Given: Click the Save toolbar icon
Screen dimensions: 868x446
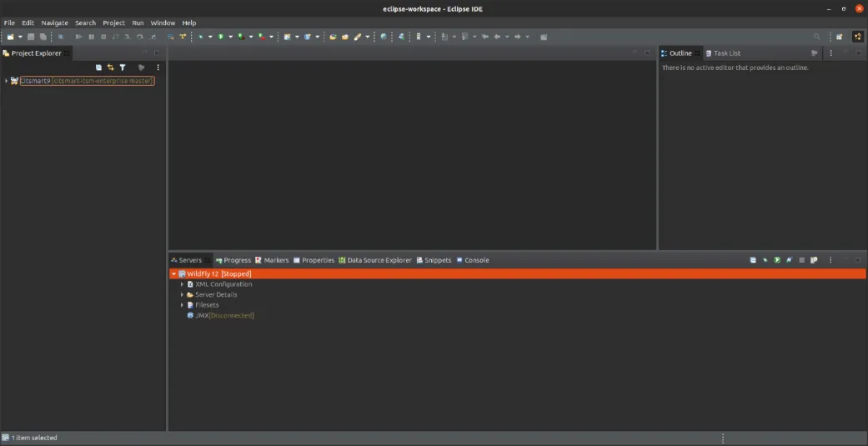Looking at the screenshot, I should [31, 37].
